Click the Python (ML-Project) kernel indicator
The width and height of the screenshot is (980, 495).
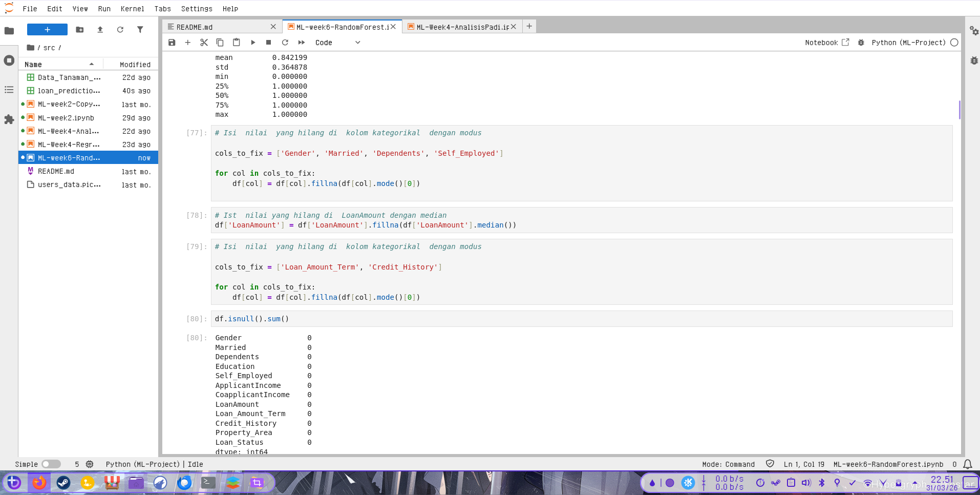(909, 43)
